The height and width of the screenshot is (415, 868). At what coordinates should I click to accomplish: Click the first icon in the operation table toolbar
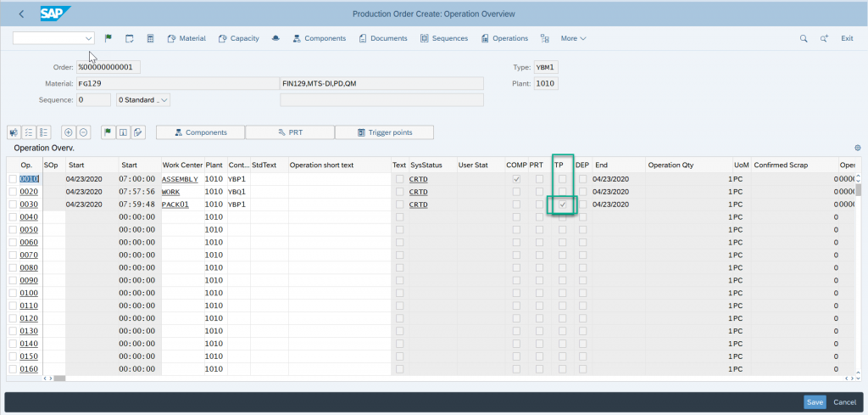pyautogui.click(x=14, y=132)
